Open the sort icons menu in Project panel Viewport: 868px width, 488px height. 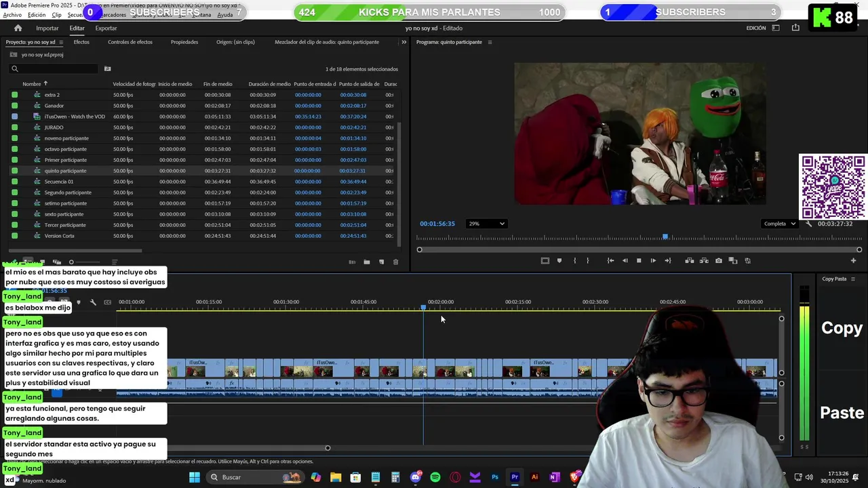point(115,262)
